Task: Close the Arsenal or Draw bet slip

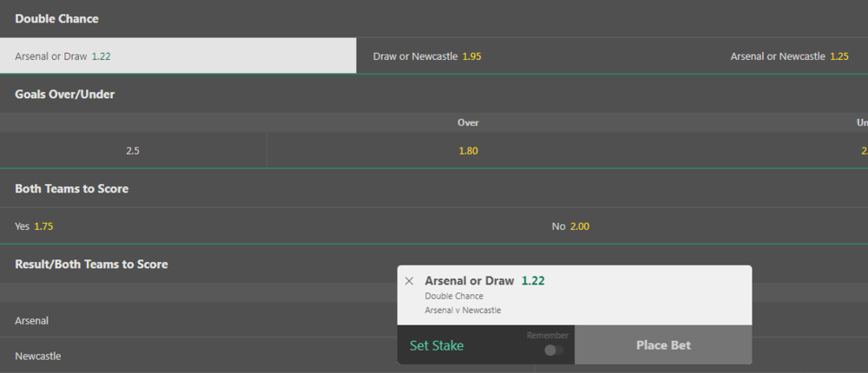Action: click(x=410, y=281)
